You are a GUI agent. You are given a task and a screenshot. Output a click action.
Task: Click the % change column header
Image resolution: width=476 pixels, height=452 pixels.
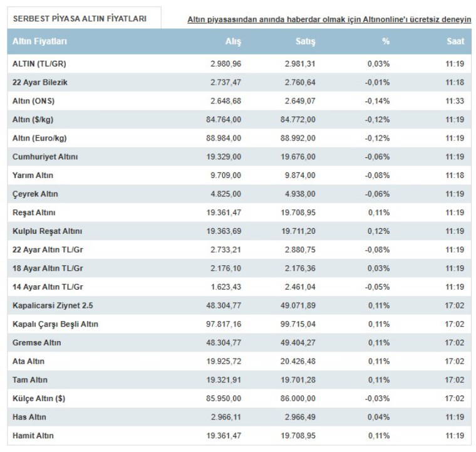pos(386,42)
